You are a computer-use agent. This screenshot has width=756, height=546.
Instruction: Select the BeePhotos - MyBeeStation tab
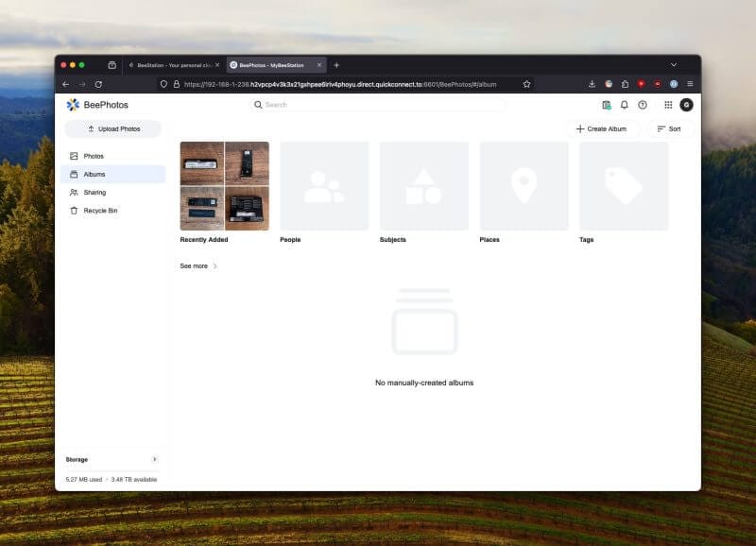(274, 65)
